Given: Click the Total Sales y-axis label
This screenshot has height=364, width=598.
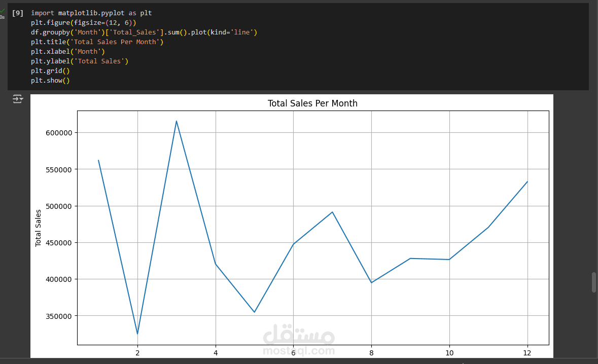Looking at the screenshot, I should pyautogui.click(x=38, y=228).
